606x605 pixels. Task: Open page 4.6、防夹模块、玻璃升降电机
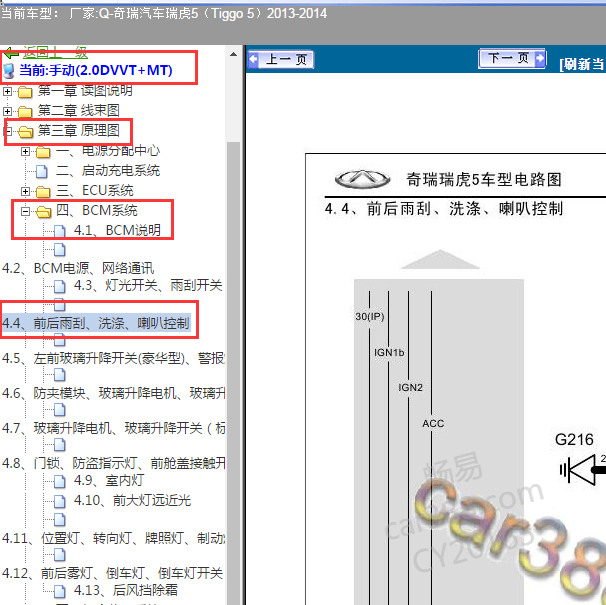114,394
